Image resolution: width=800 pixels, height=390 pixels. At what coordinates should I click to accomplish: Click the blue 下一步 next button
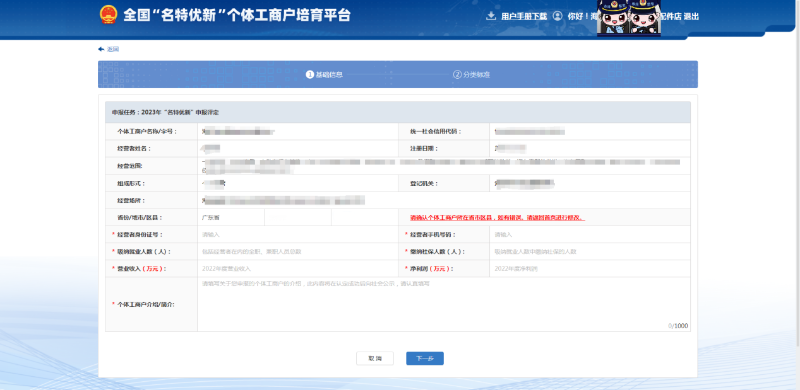[x=425, y=358]
